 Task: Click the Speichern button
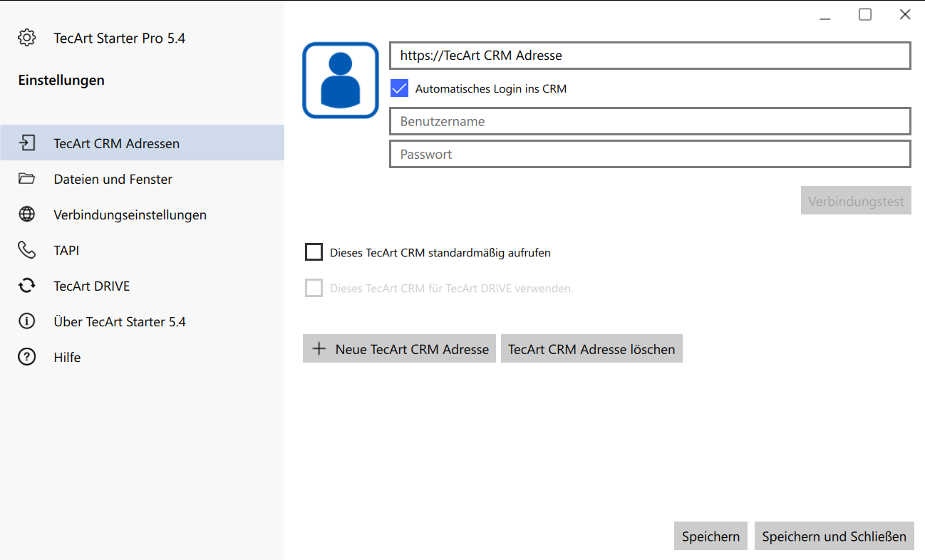coord(710,536)
